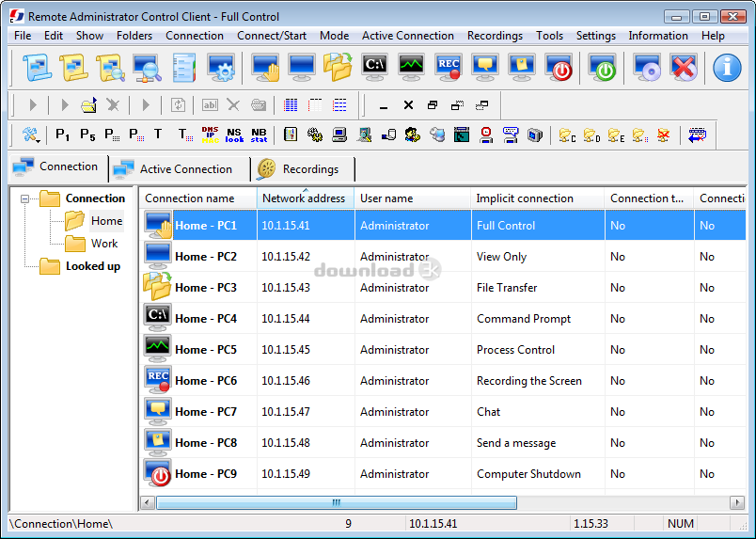This screenshot has width=756, height=539.
Task: Click the REC screen recording toolbar icon
Action: [449, 68]
